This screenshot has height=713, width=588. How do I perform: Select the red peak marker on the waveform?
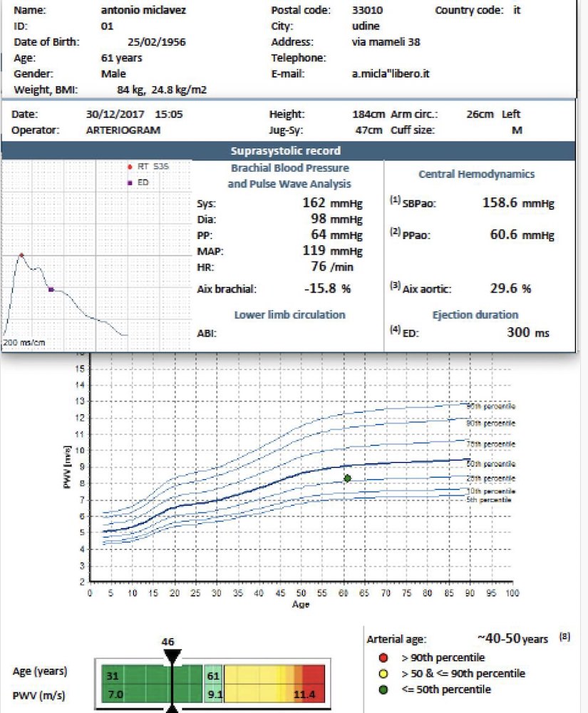(21, 255)
